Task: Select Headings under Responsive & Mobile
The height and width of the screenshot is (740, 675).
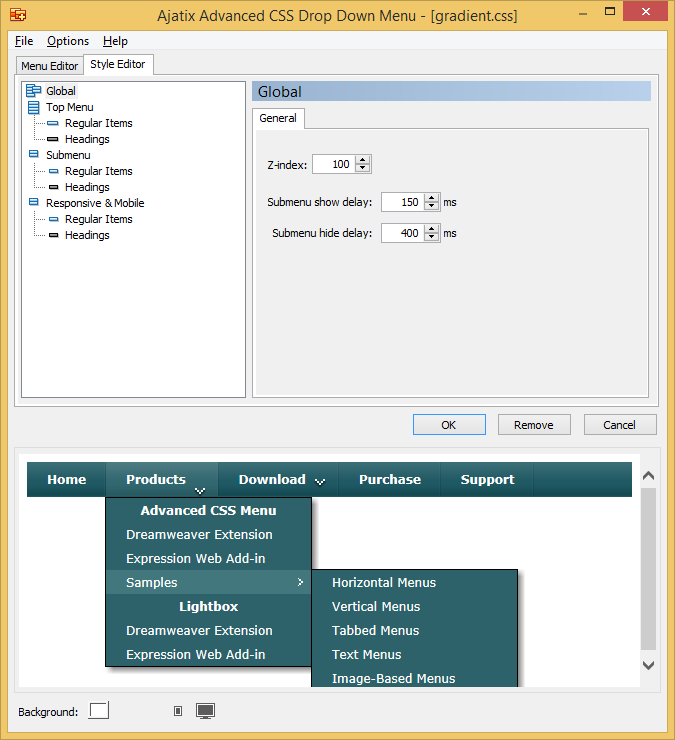Action: (87, 235)
